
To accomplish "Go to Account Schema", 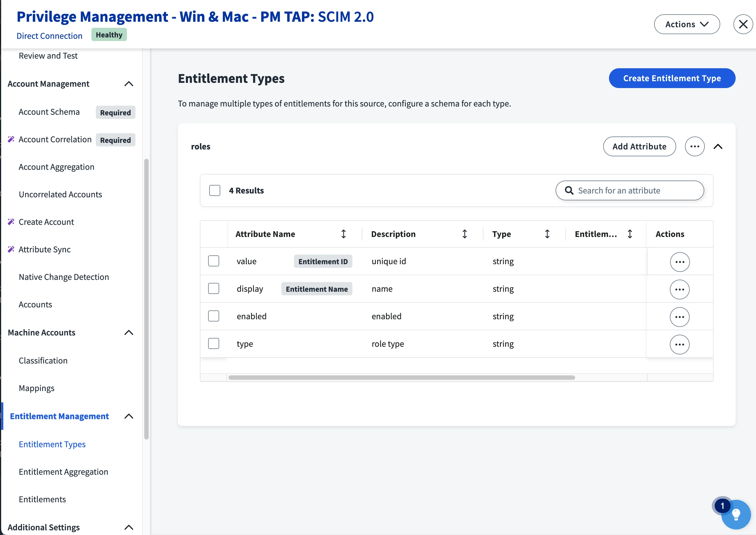I will coord(49,112).
